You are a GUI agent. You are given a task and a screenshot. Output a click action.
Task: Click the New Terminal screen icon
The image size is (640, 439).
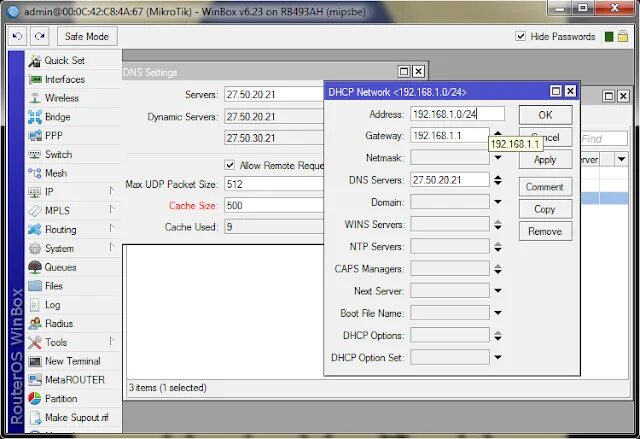point(35,361)
